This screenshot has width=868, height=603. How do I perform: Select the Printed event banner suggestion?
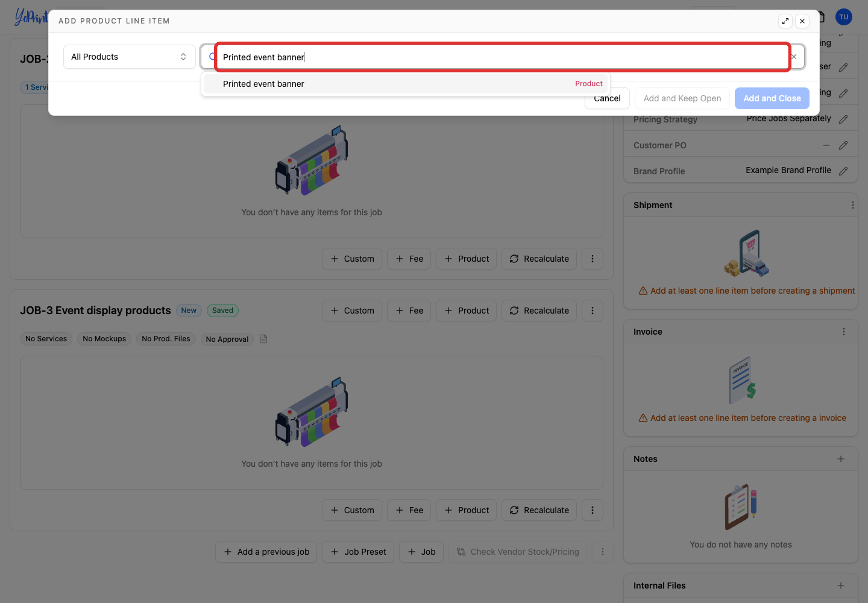pos(406,84)
